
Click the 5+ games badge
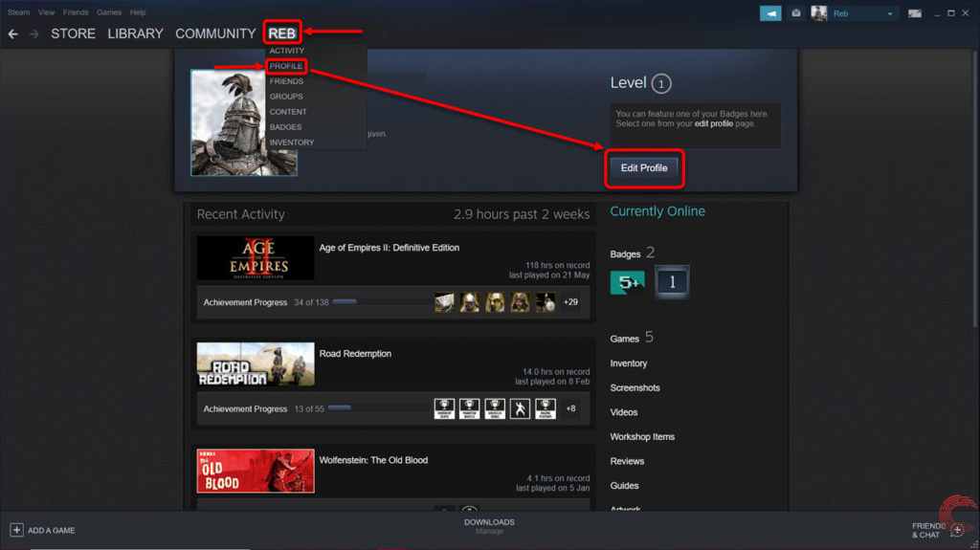628,282
